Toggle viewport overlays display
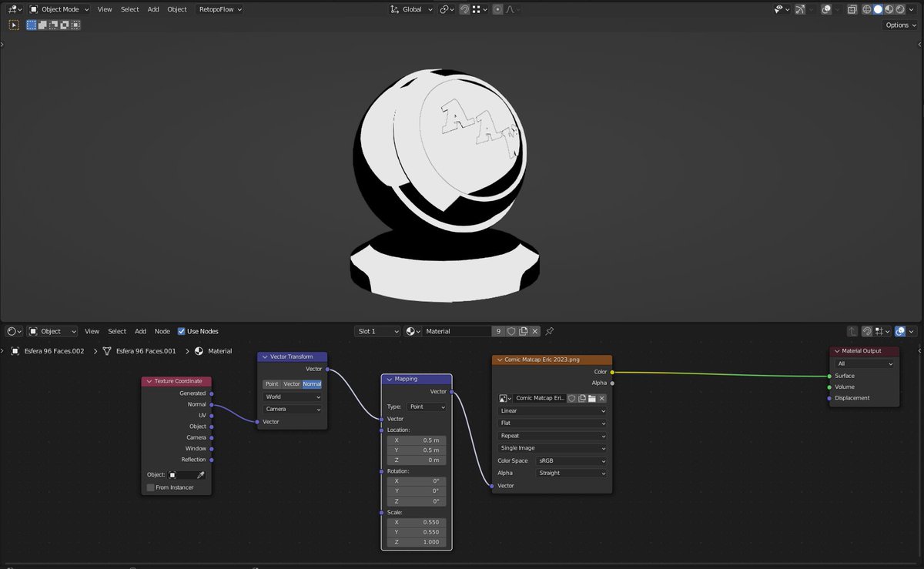The height and width of the screenshot is (569, 924). [825, 9]
